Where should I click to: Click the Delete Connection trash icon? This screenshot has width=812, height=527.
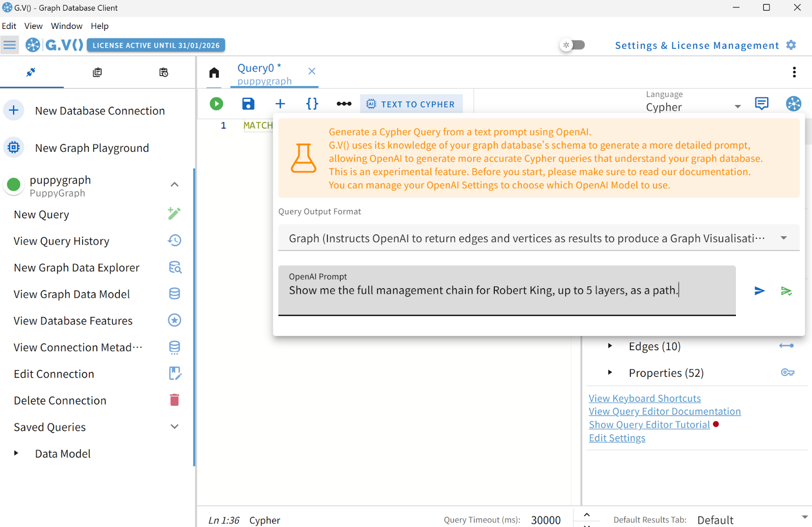click(x=175, y=400)
